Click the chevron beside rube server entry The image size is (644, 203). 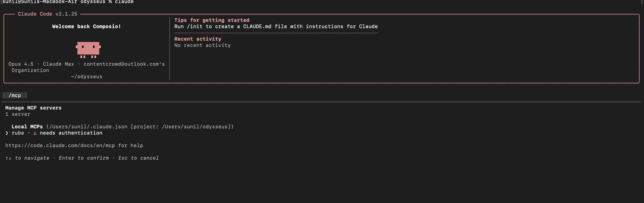[x=6, y=133]
